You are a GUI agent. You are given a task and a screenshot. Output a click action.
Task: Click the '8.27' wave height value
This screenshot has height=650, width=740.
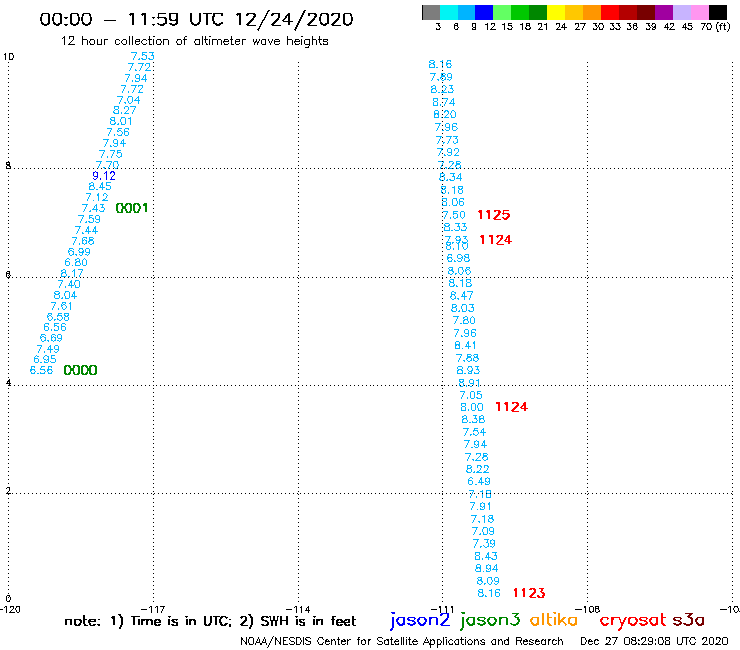(x=125, y=110)
